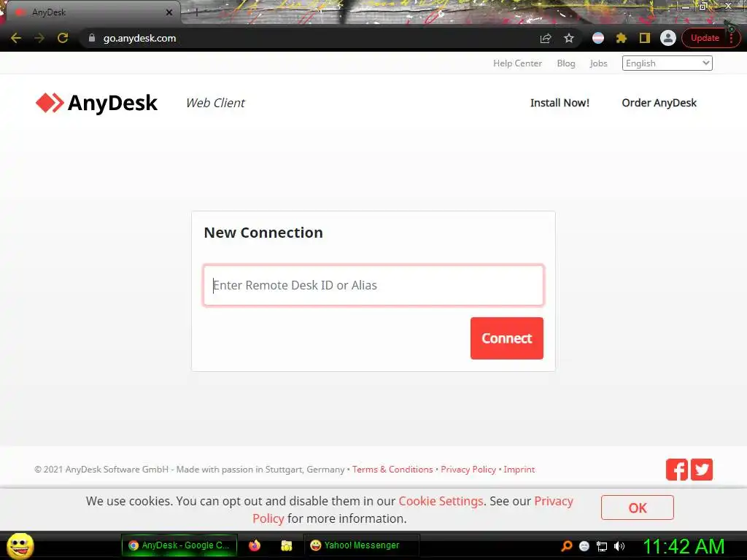Share this page using the share icon
Screen dimensions: 747x560
(x=546, y=38)
